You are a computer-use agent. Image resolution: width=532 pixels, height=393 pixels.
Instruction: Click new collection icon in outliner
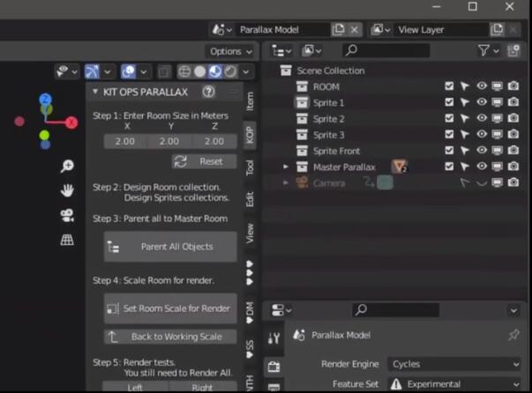tap(513, 51)
